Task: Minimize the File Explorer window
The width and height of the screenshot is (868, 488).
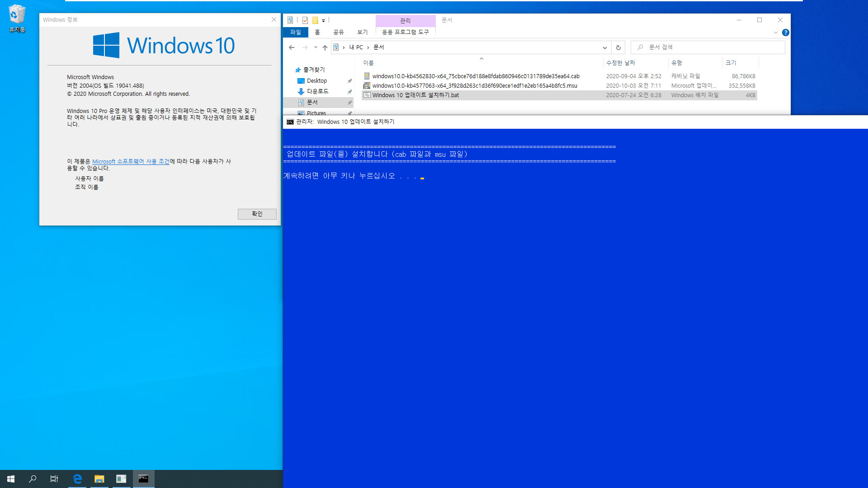Action: point(739,20)
